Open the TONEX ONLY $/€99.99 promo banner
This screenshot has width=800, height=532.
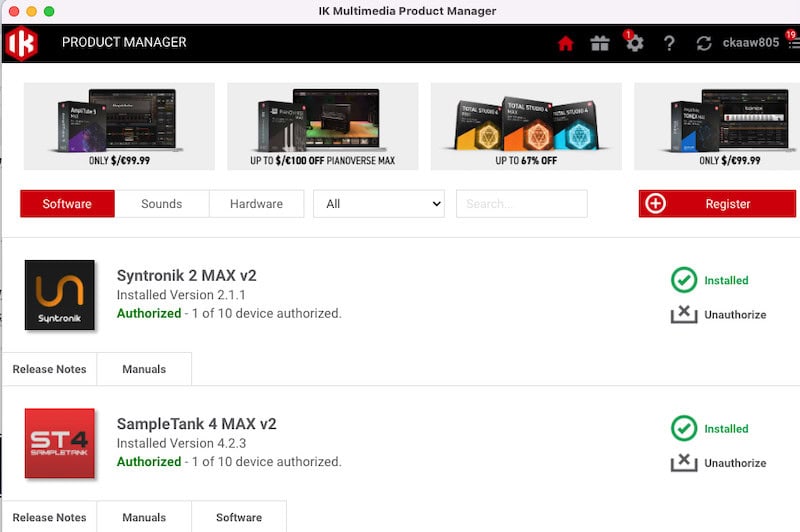point(717,126)
